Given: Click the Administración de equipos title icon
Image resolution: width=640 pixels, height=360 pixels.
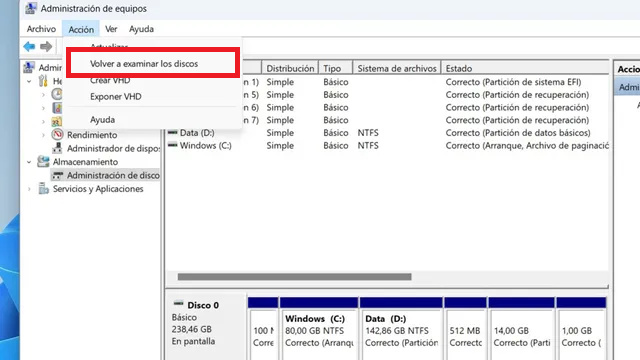Looking at the screenshot, I should 31,8.
